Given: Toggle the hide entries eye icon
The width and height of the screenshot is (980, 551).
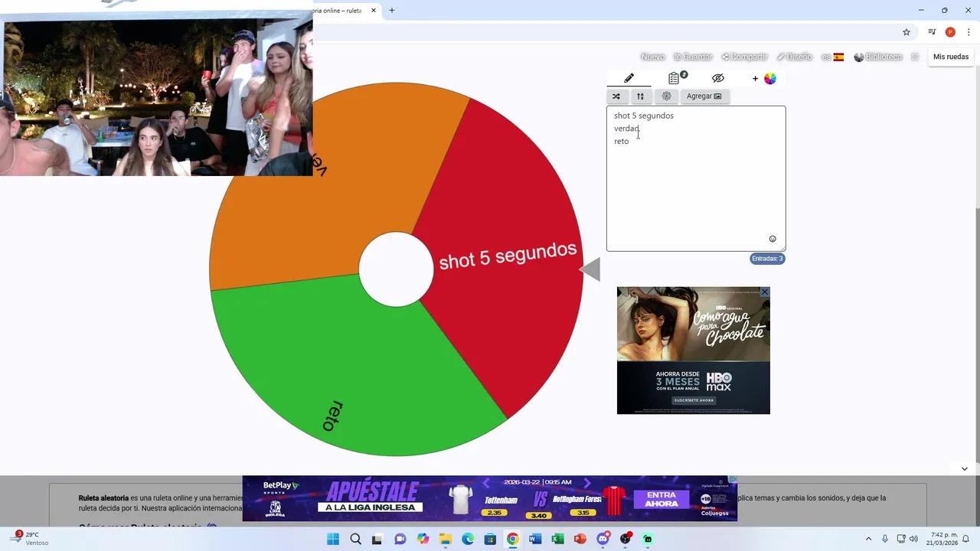Looking at the screenshot, I should [x=717, y=78].
